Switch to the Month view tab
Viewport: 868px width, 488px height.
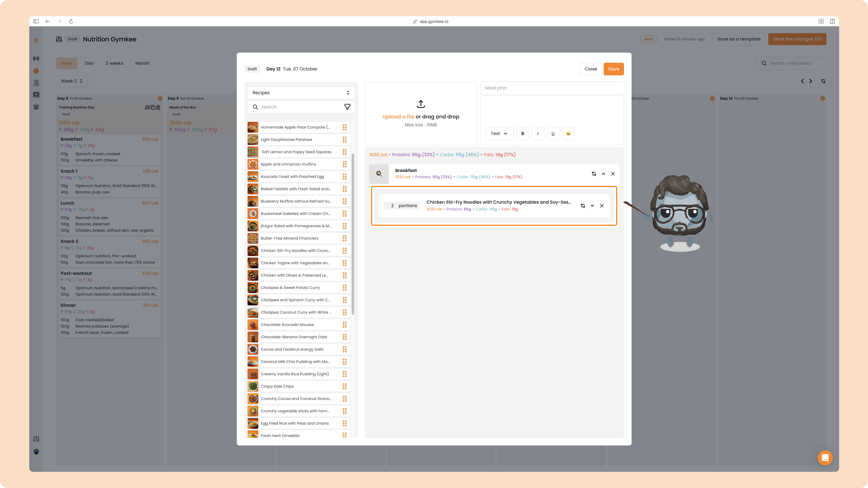142,63
